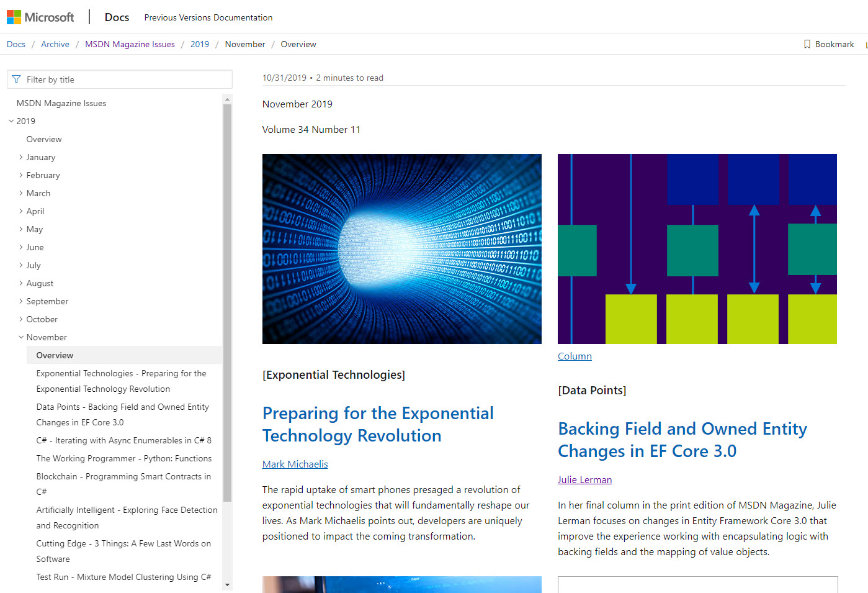This screenshot has width=868, height=593.
Task: Go to Docs in header
Action: pyautogui.click(x=117, y=17)
